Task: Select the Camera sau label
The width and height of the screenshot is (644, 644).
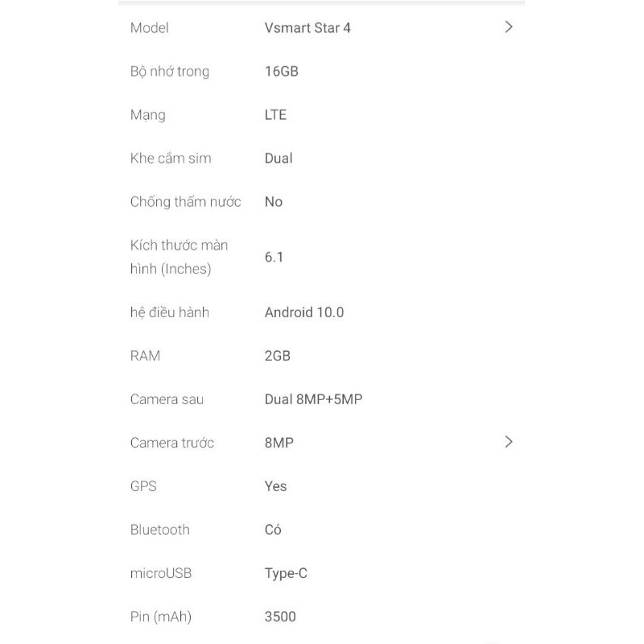Action: 167,399
